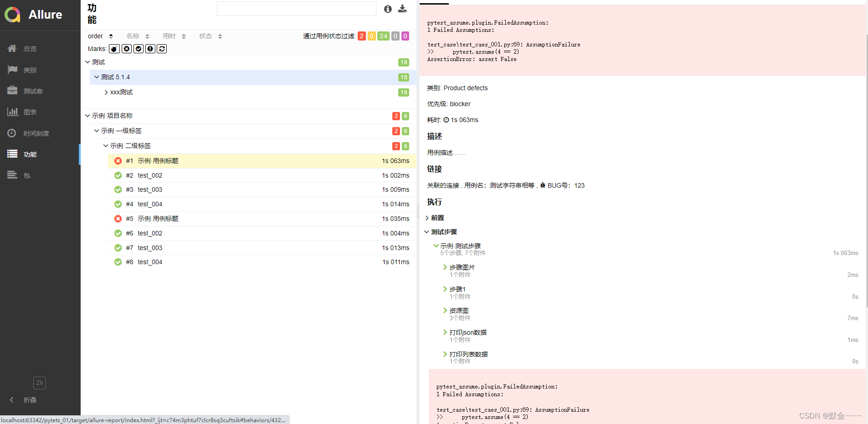868x424 pixels.
Task: Toggle the failed status filter badge showing 2
Action: click(x=361, y=36)
